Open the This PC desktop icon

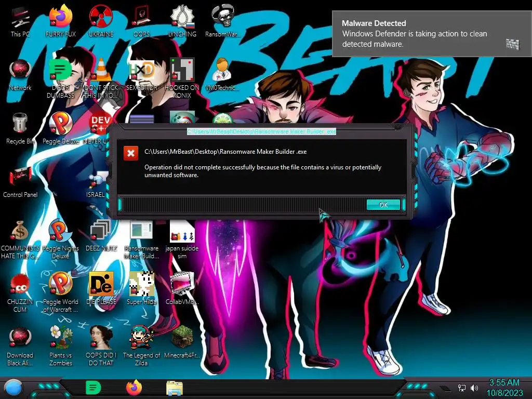point(20,21)
